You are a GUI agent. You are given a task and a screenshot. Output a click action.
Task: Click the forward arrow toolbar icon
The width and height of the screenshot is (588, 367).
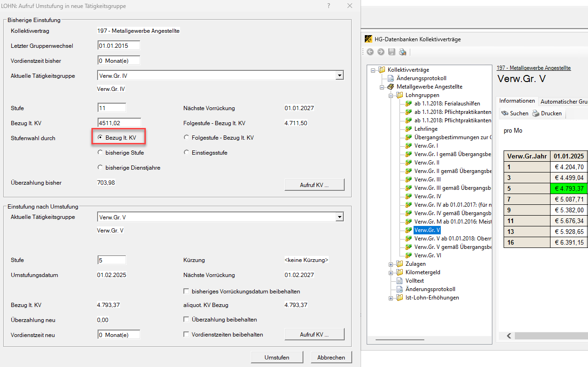(380, 52)
